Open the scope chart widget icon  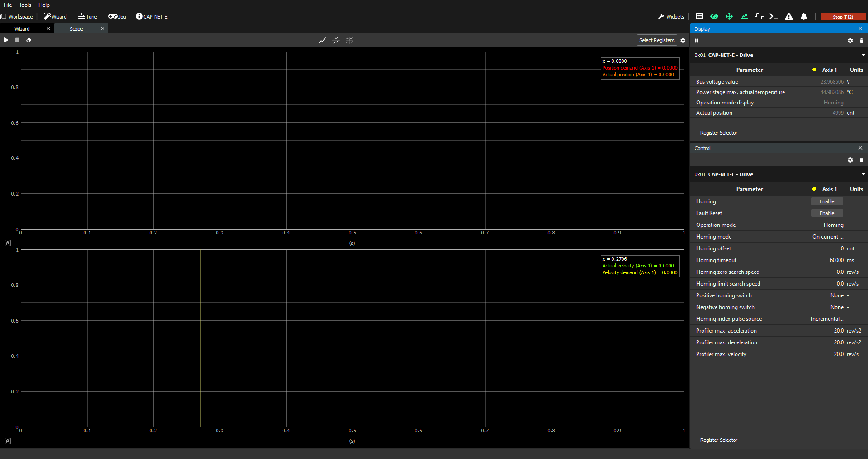coord(744,17)
